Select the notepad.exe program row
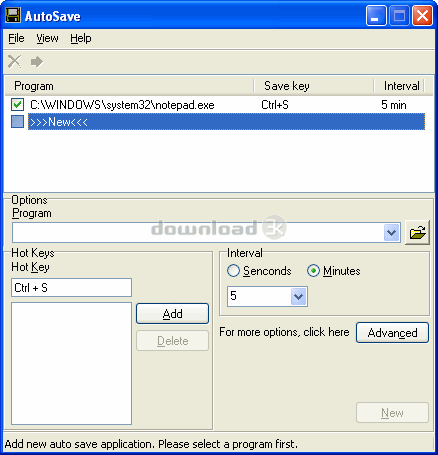 218,105
